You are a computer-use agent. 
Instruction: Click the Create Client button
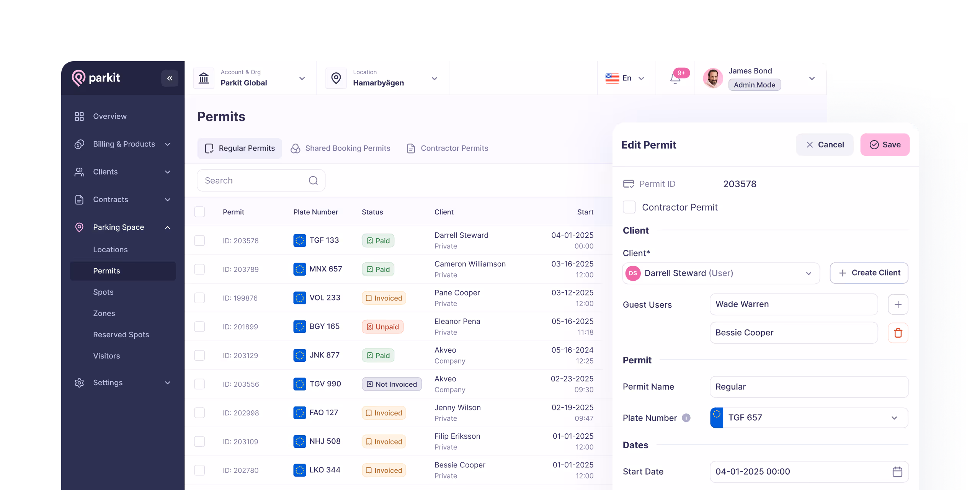[x=869, y=273]
